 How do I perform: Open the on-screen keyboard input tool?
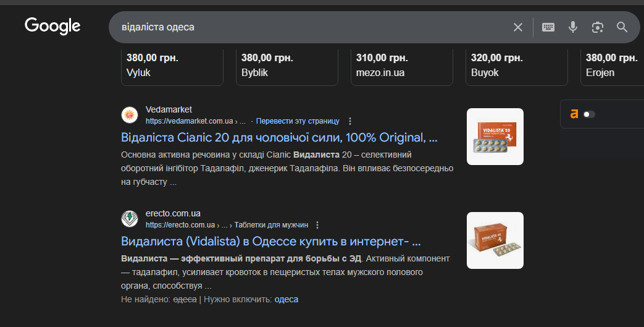click(x=548, y=27)
